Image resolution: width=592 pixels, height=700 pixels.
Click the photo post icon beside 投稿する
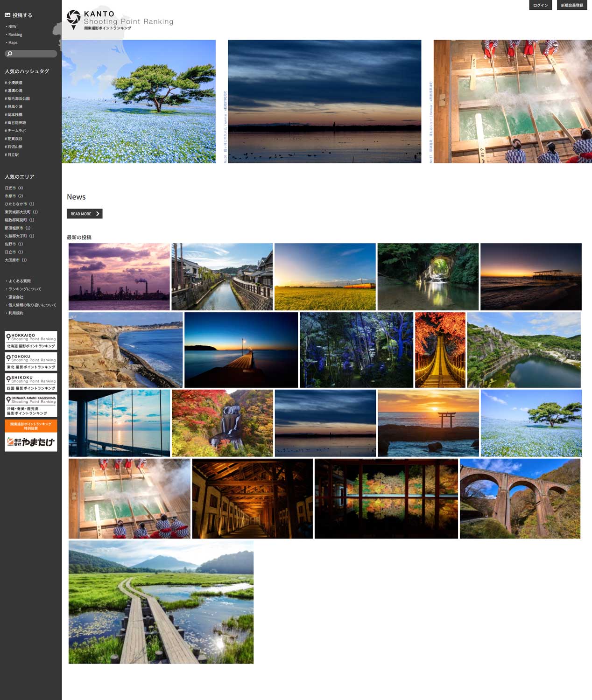click(7, 15)
